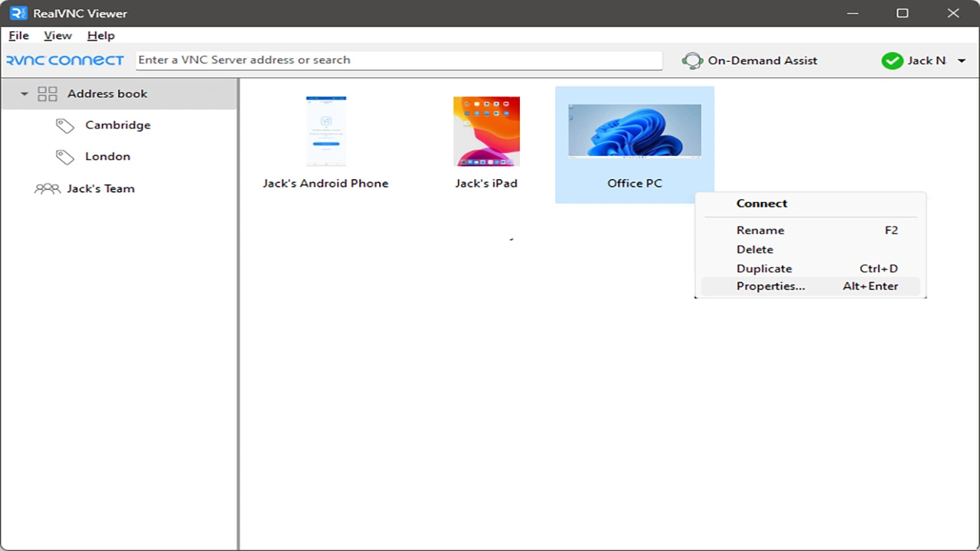Choose Rename from the context menu
The width and height of the screenshot is (980, 551).
[810, 230]
